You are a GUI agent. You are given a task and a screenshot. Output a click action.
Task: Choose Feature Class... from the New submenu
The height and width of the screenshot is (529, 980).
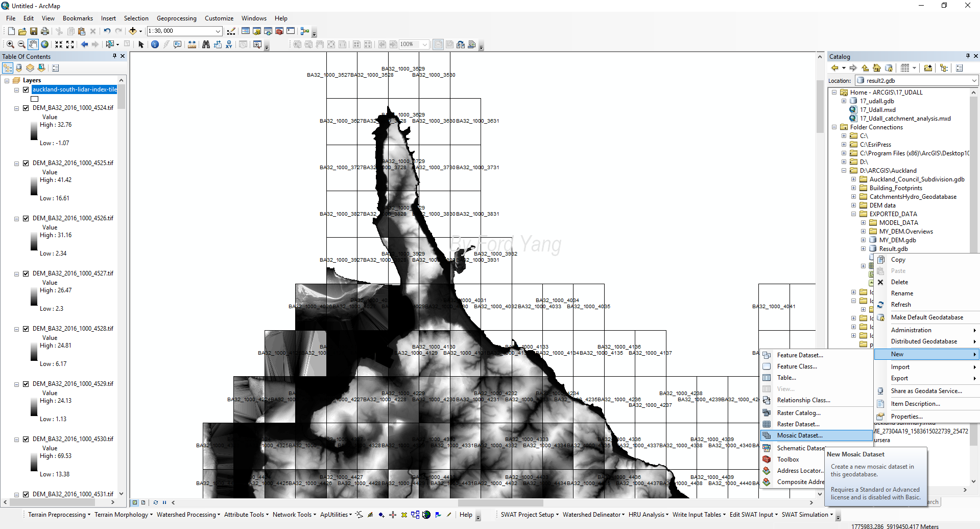pyautogui.click(x=816, y=366)
